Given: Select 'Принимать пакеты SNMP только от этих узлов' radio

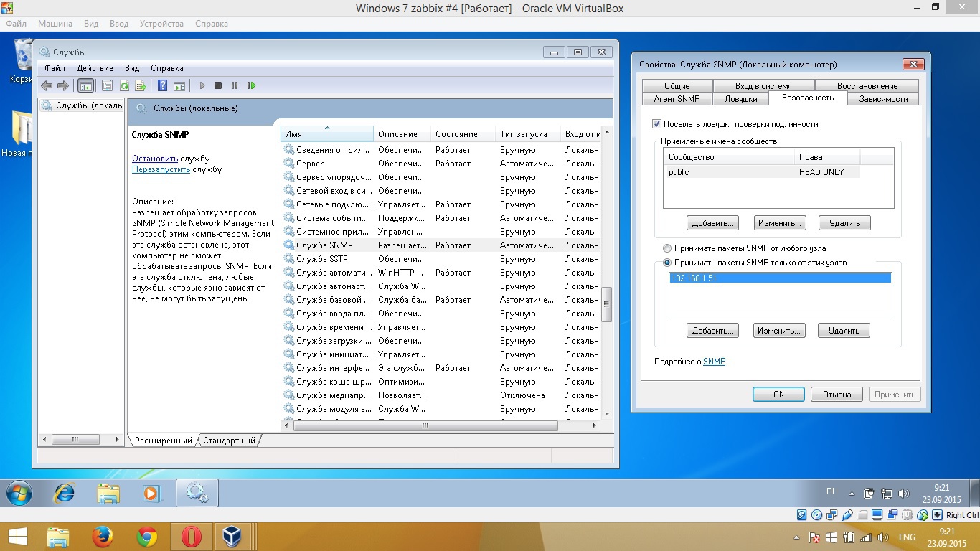Looking at the screenshot, I should (x=667, y=263).
